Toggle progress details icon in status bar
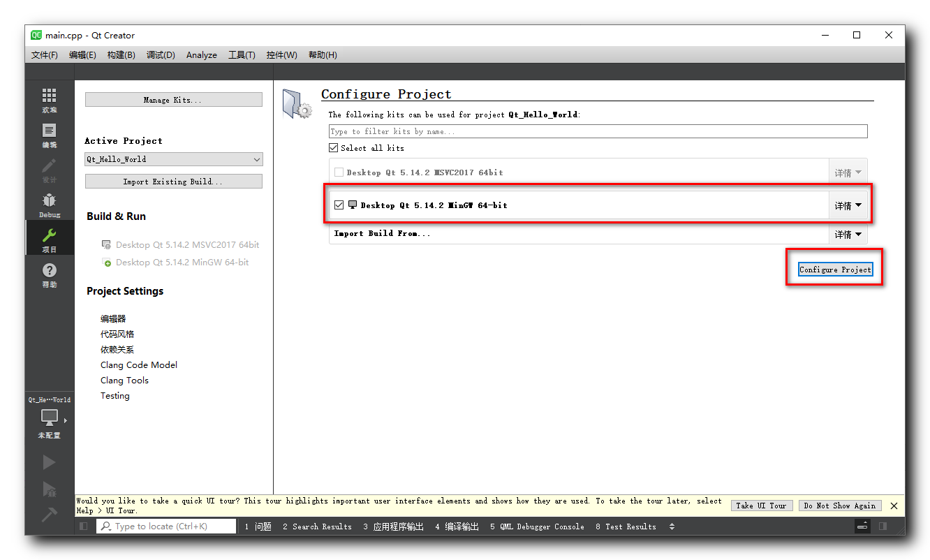This screenshot has height=560, width=930. click(862, 526)
